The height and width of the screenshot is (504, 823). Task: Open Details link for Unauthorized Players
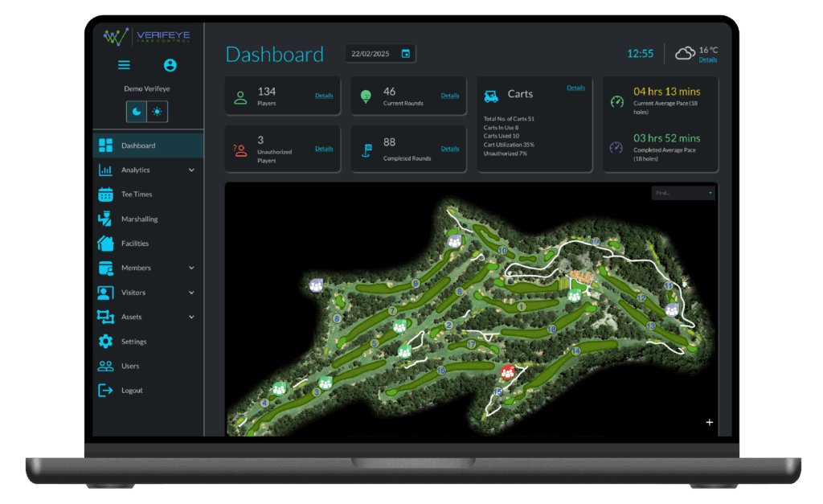coord(324,149)
